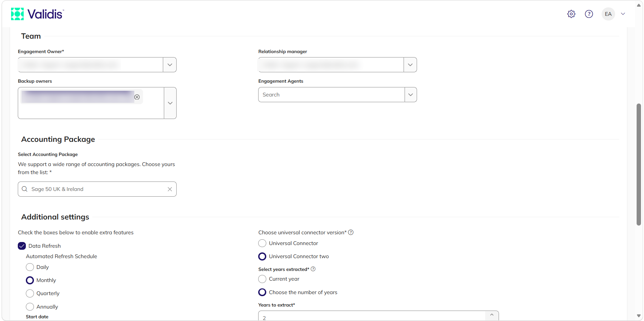Click the Automated Refresh Schedule label
Viewport: 644px width, 321px height.
coord(61,256)
